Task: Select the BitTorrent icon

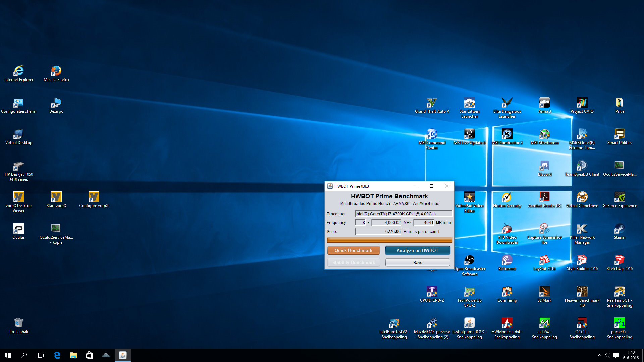Action: coord(507,263)
